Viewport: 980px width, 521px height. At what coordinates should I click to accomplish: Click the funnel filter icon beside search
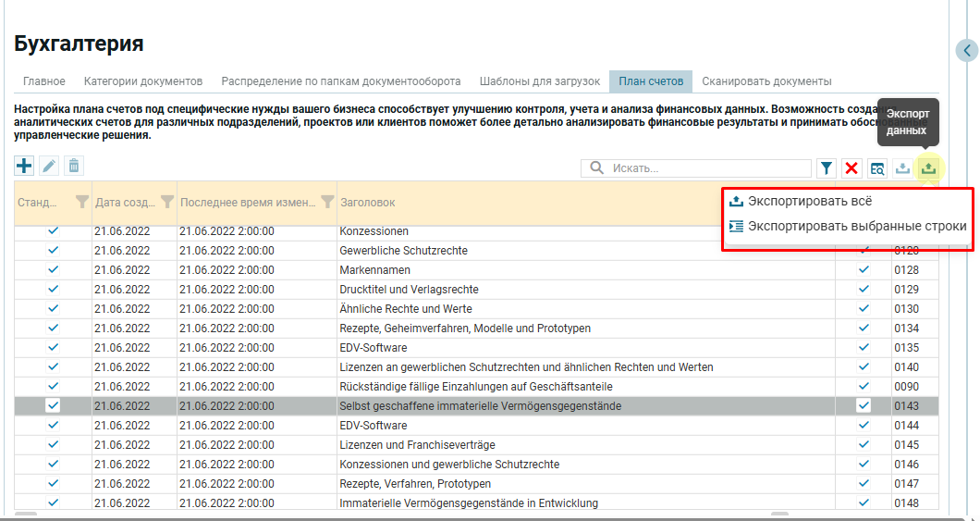tap(827, 168)
